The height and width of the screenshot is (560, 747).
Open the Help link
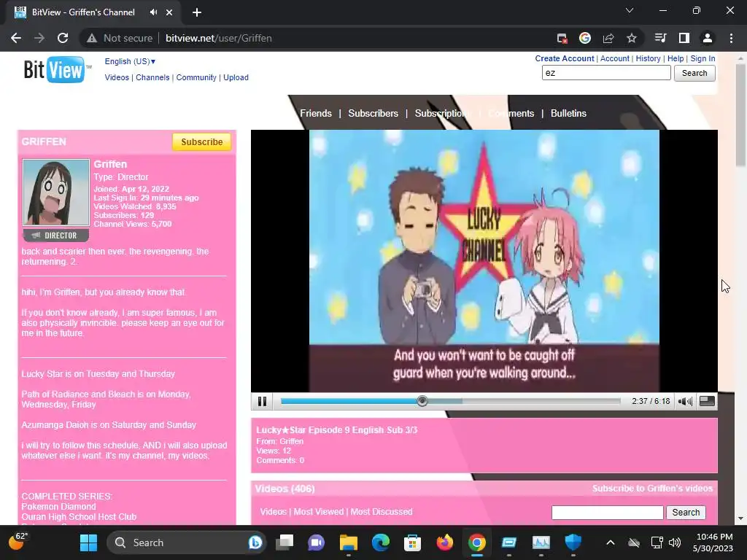[x=675, y=58]
